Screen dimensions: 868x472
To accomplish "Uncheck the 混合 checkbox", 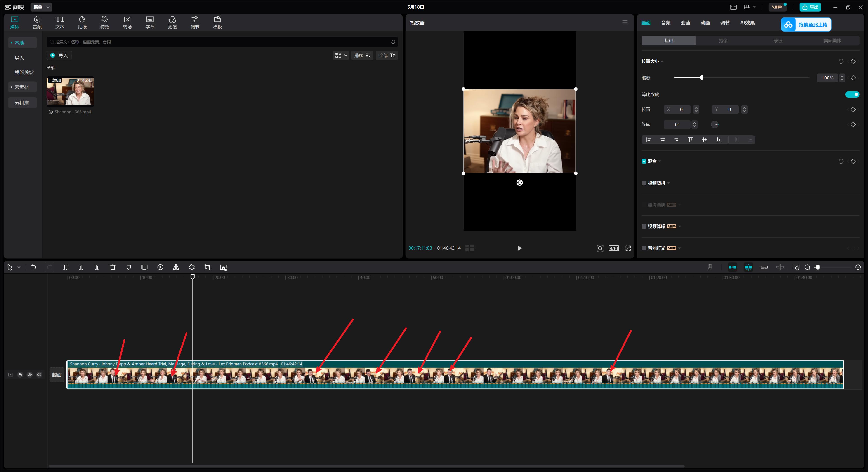I will point(644,161).
